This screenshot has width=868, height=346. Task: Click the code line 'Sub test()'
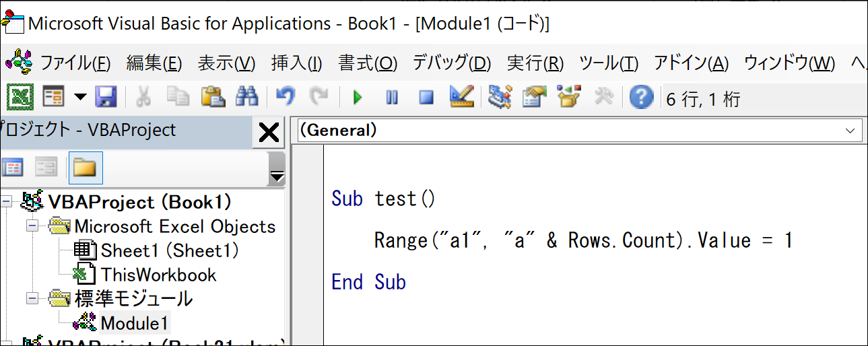[384, 199]
